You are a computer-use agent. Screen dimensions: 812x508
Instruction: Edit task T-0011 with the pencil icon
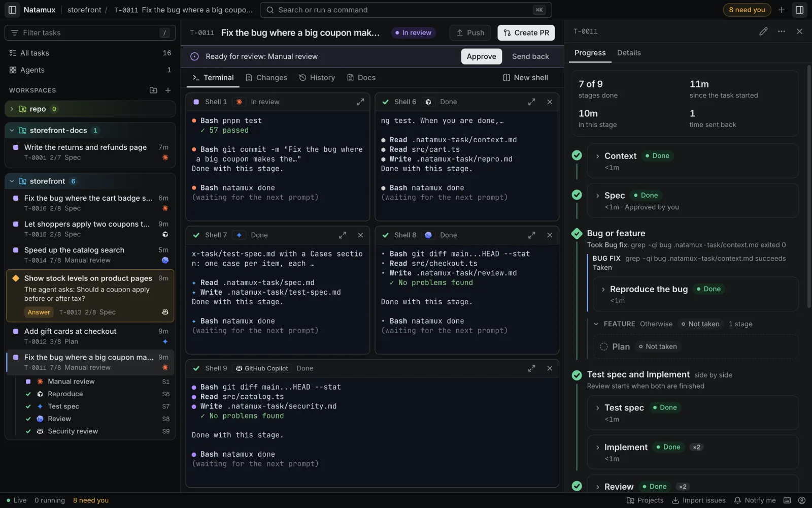click(x=763, y=31)
